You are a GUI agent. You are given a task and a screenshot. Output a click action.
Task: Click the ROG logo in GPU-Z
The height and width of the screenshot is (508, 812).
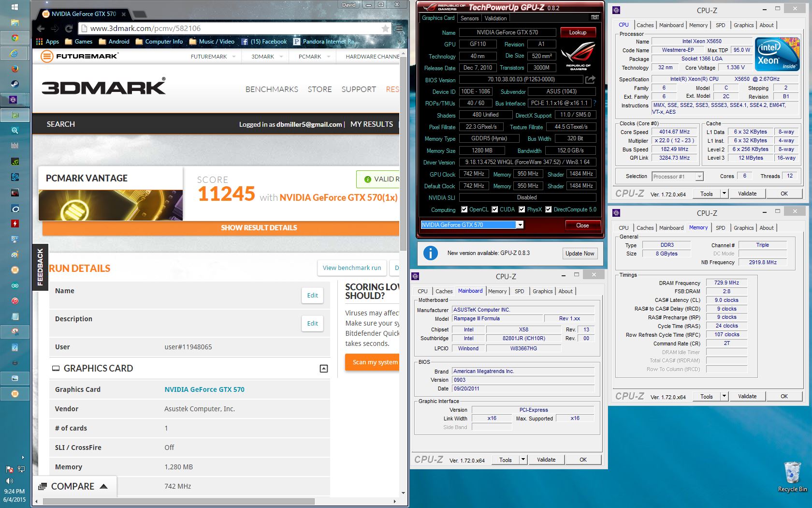(578, 56)
